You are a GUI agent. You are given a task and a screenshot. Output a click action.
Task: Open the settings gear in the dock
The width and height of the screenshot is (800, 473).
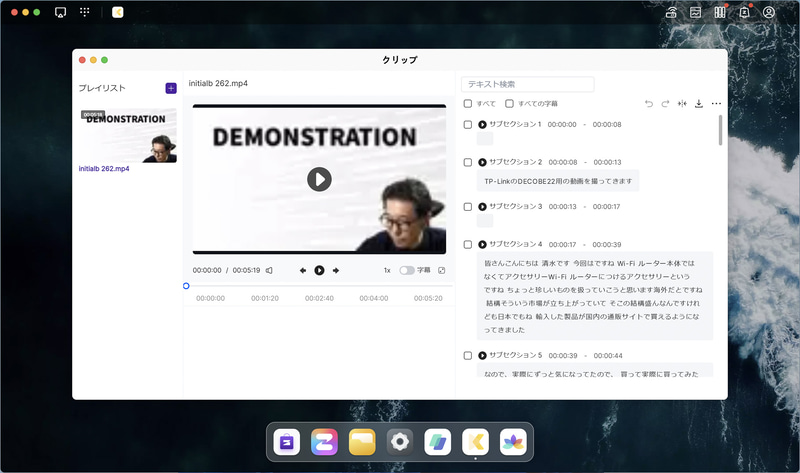tap(400, 442)
